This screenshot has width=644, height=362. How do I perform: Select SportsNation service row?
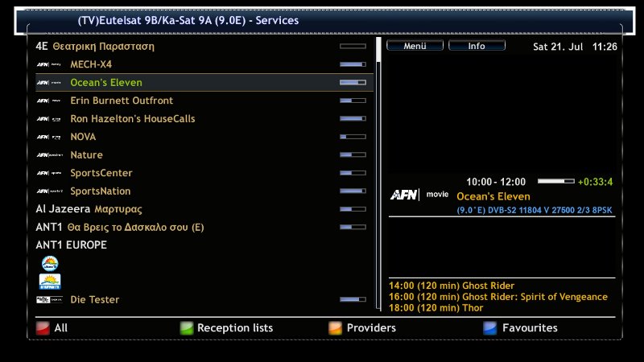click(204, 191)
